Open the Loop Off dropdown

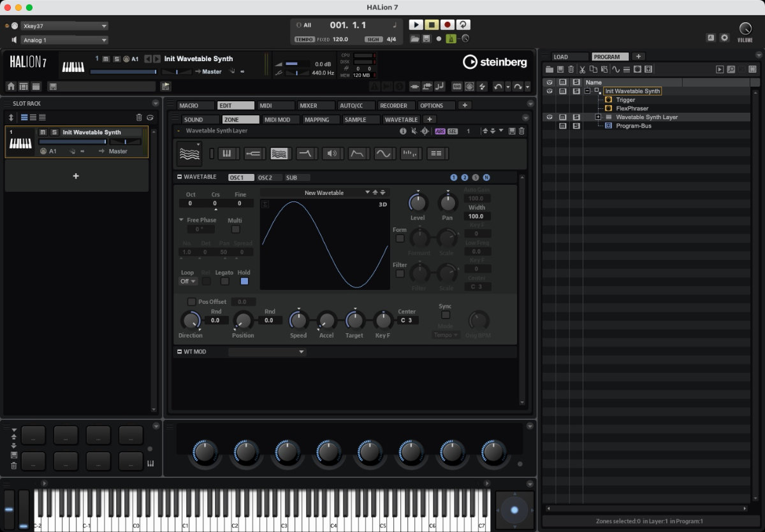[x=189, y=281]
